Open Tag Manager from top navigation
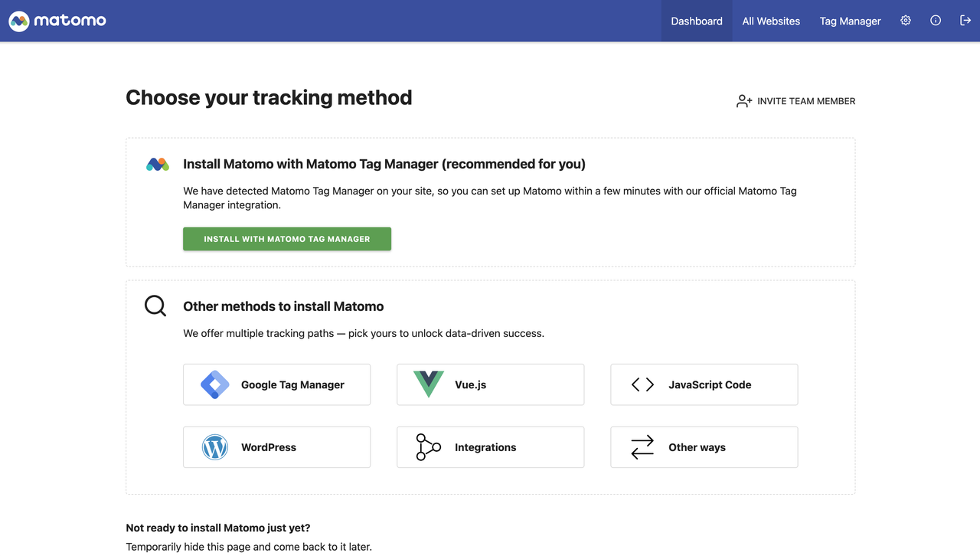This screenshot has width=980, height=556. [850, 21]
